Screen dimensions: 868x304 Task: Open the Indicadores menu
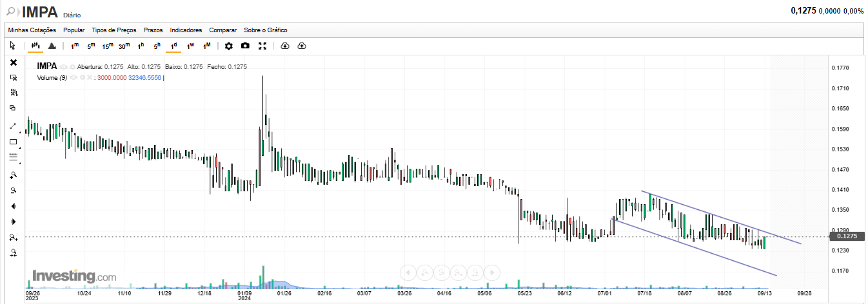[186, 30]
